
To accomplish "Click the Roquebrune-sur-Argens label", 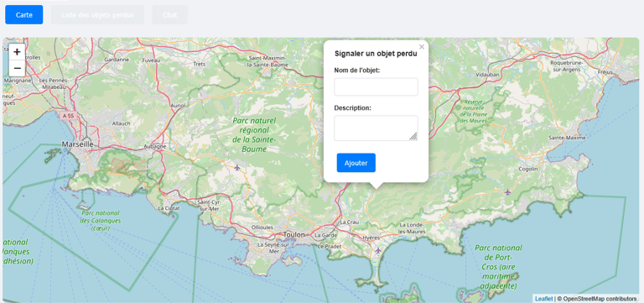I will point(566,66).
